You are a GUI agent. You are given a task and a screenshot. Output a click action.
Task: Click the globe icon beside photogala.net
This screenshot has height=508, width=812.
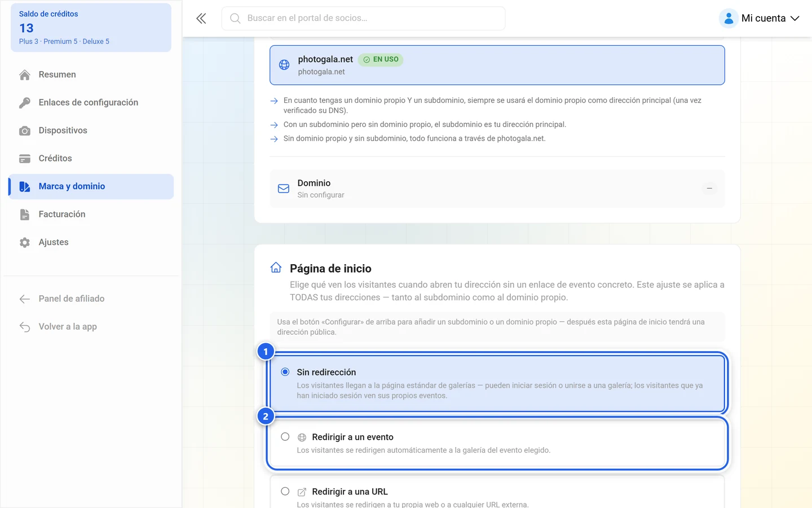point(284,65)
